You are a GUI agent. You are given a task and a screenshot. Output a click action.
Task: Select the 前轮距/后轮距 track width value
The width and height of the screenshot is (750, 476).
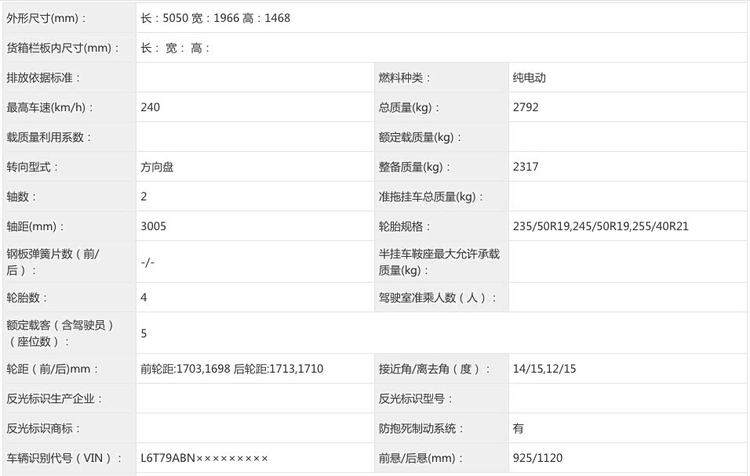coord(232,369)
